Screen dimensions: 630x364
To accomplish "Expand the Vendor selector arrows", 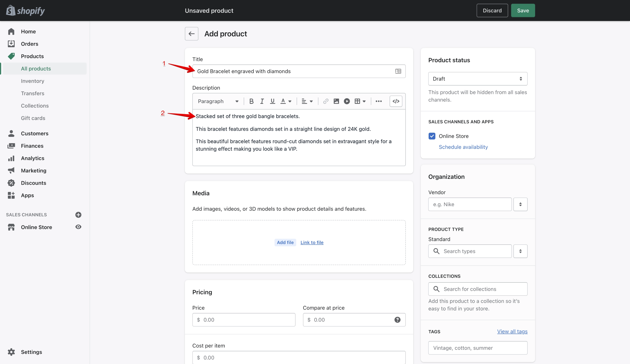I will click(520, 204).
